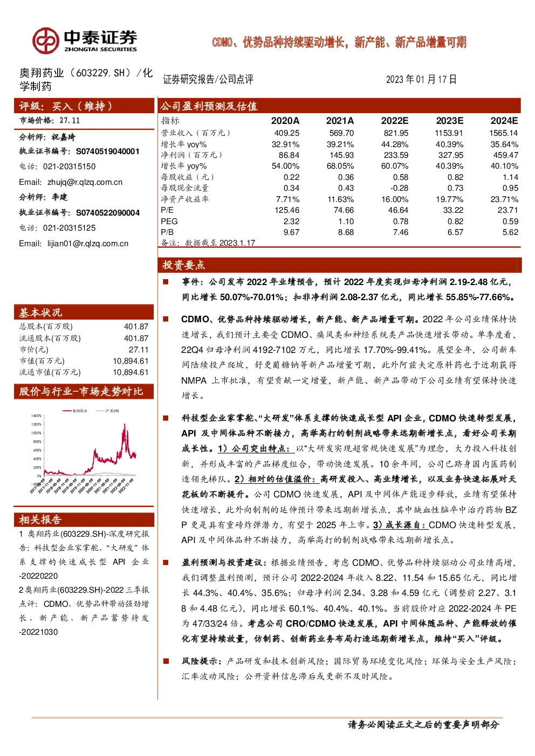Viewport: 535px width, 756px height.
Task: Click revenue value 409.25 for 2020A
Action: point(287,133)
